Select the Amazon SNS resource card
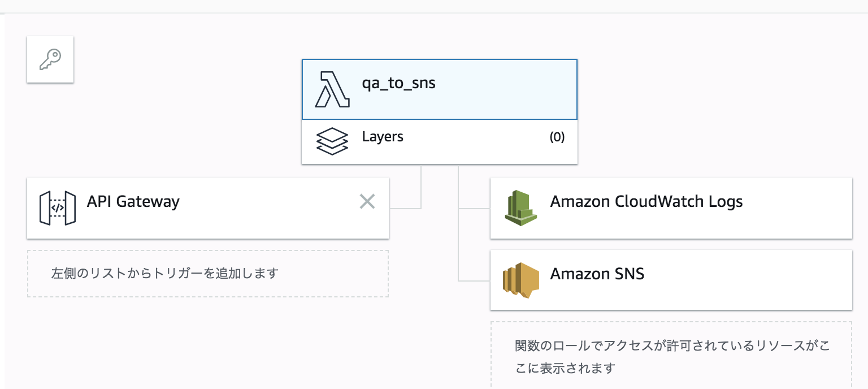The image size is (868, 389). (671, 280)
